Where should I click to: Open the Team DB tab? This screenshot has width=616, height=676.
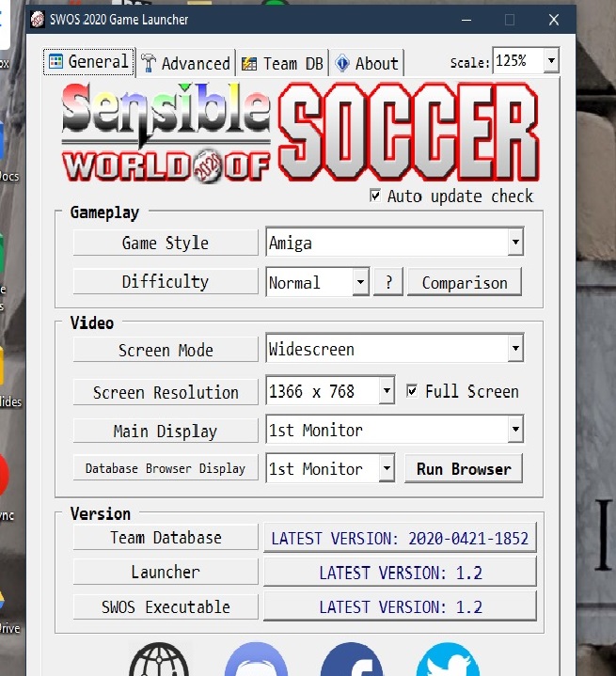point(281,63)
